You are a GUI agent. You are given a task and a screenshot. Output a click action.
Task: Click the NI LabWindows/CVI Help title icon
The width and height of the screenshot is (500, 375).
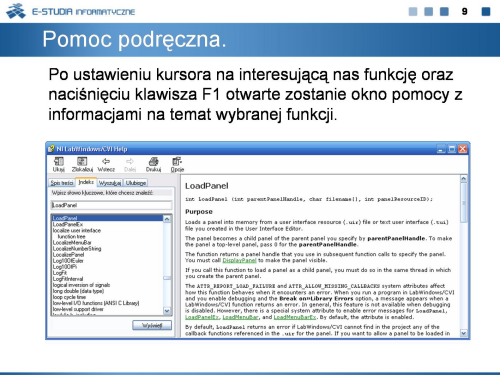[51, 149]
